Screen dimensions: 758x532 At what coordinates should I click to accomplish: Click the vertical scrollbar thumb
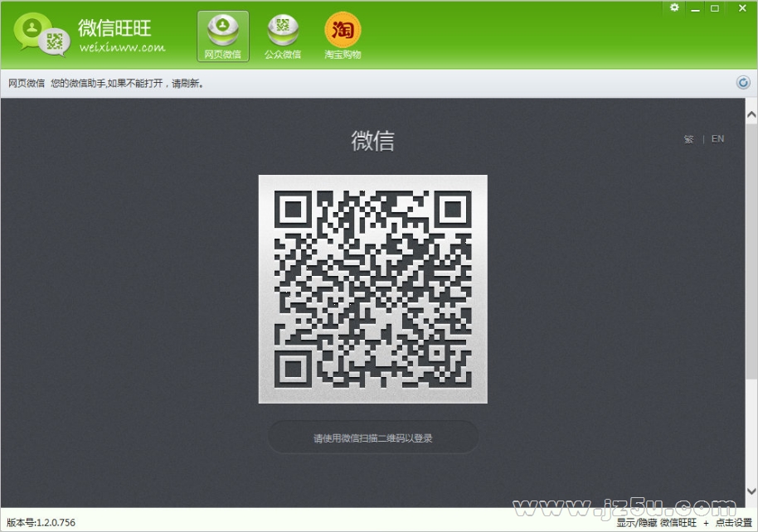coord(751,251)
